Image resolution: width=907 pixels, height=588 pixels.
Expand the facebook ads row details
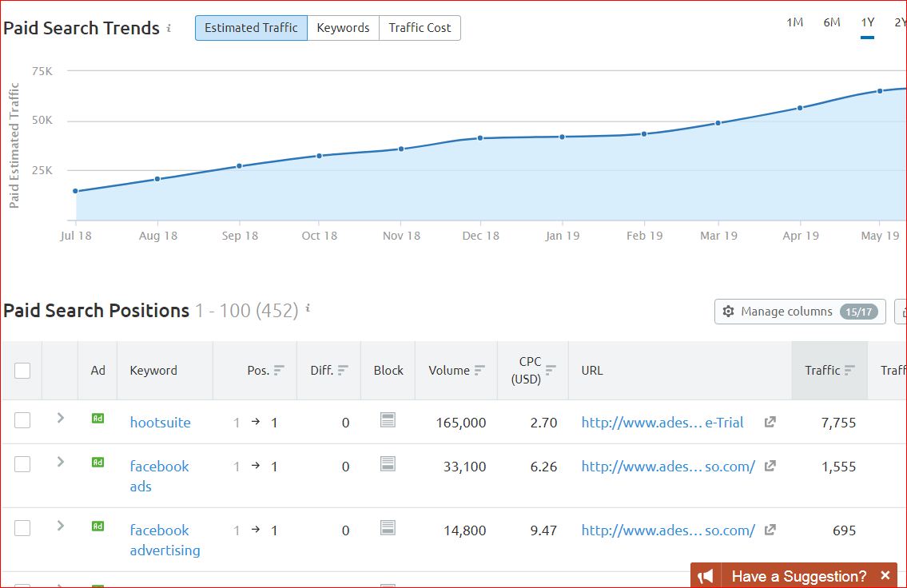(x=60, y=462)
